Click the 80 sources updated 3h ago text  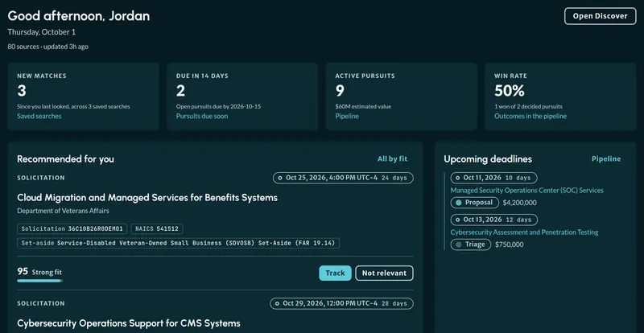coord(48,47)
